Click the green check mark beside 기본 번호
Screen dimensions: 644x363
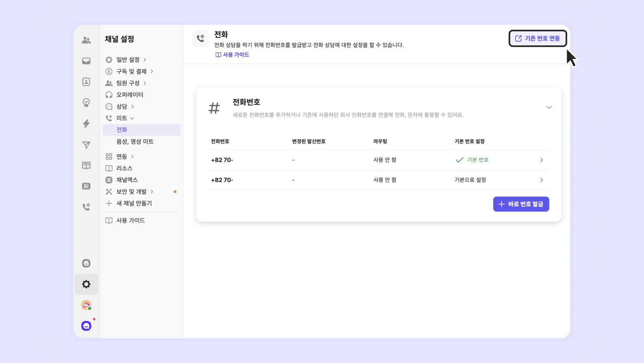coord(459,160)
